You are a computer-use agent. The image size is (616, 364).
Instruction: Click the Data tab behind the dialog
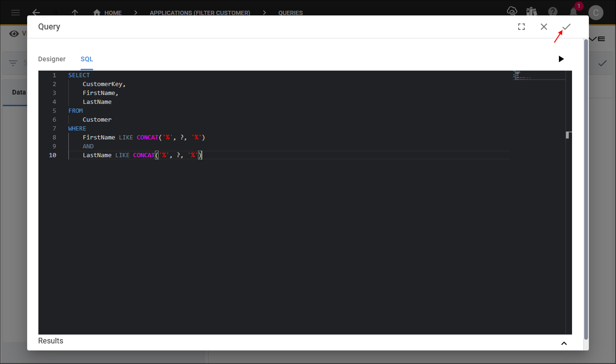[19, 92]
